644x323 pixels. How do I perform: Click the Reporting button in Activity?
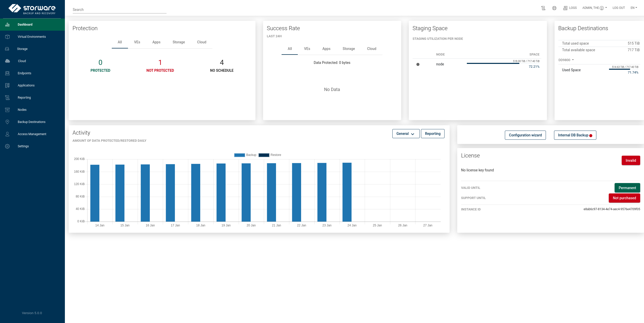tap(433, 134)
